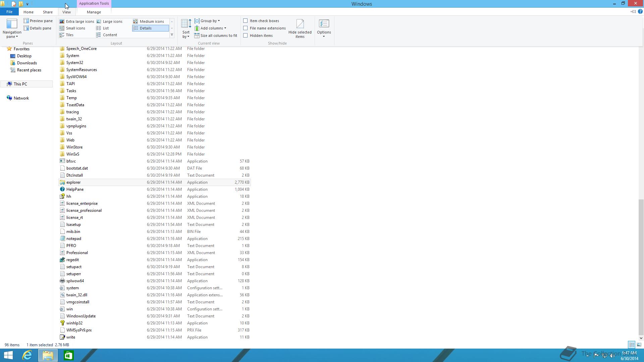The image size is (644, 362).
Task: Open the Quick Access Toolbar customize dropdown
Action: (28, 4)
